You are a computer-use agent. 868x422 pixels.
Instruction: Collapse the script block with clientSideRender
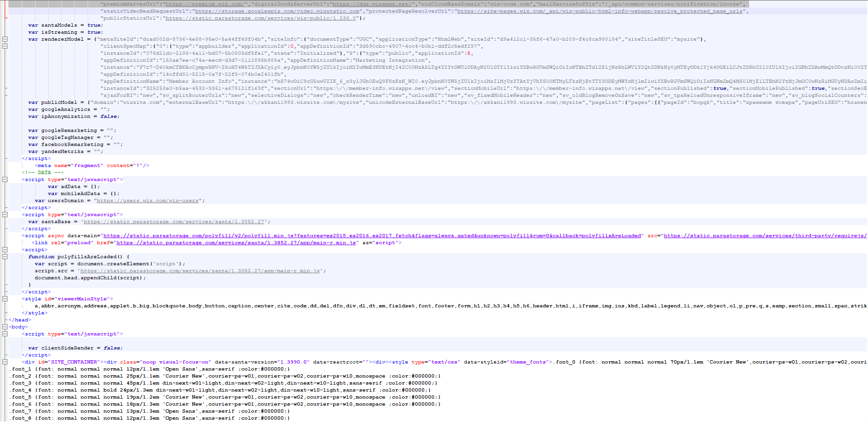5,334
